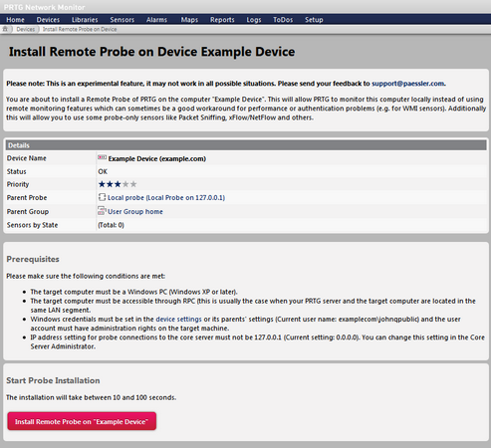Click the Parent Group label
This screenshot has width=491, height=448.
(x=28, y=211)
